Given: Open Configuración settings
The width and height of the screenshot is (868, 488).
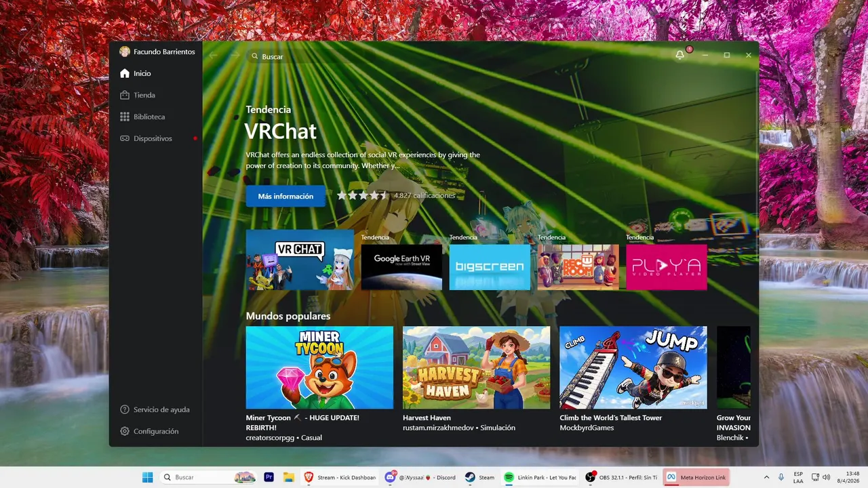Looking at the screenshot, I should tap(156, 431).
